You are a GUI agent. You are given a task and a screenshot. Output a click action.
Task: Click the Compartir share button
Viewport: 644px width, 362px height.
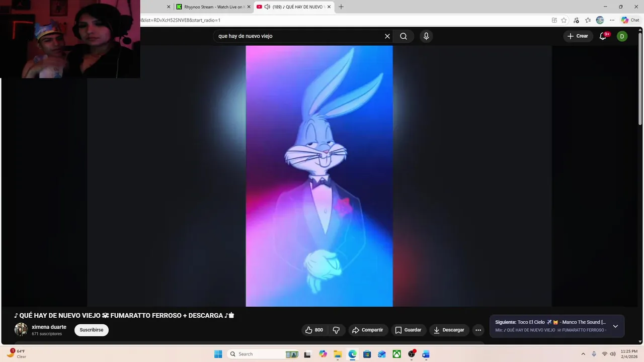click(x=368, y=330)
